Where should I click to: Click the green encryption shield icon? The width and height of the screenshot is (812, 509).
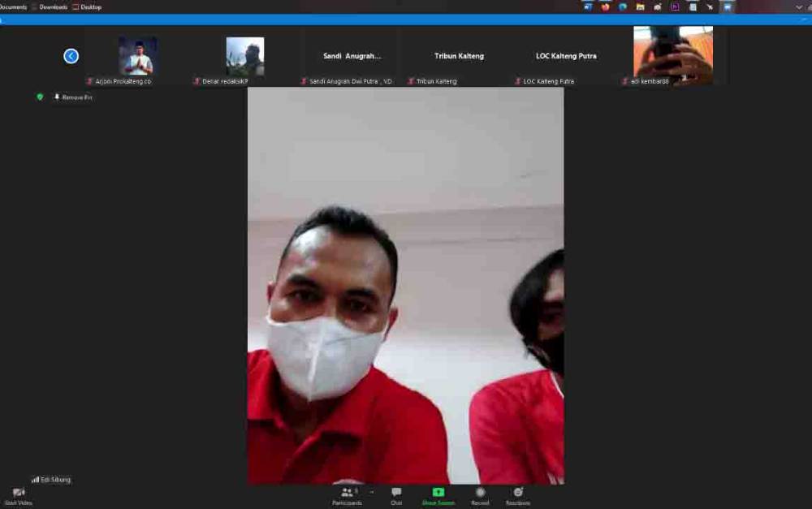[x=40, y=97]
